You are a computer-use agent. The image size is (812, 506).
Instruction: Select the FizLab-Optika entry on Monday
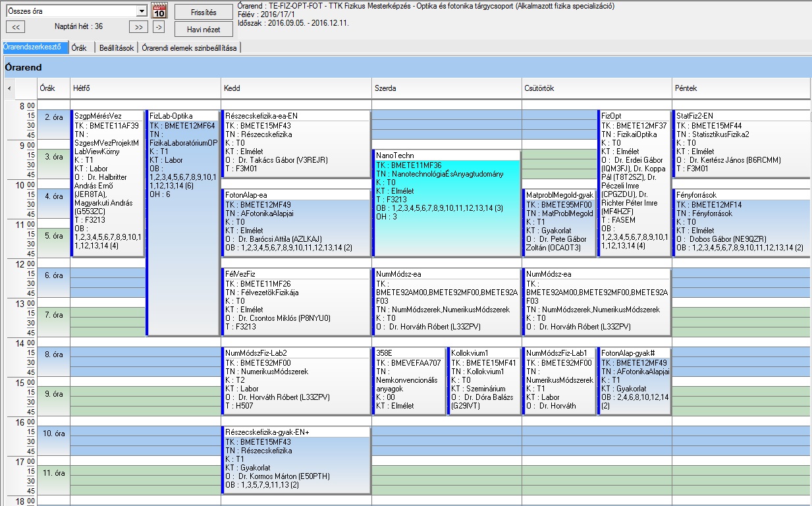tap(183, 223)
